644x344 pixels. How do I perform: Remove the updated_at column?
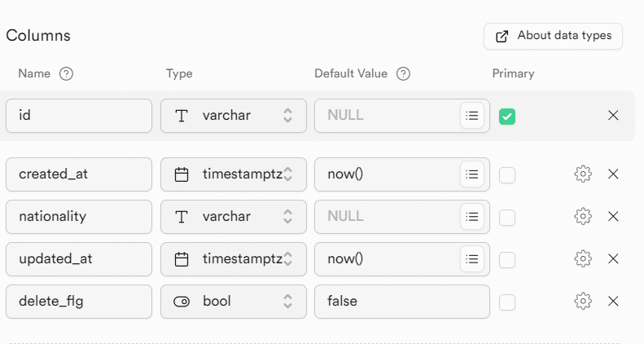coord(614,259)
